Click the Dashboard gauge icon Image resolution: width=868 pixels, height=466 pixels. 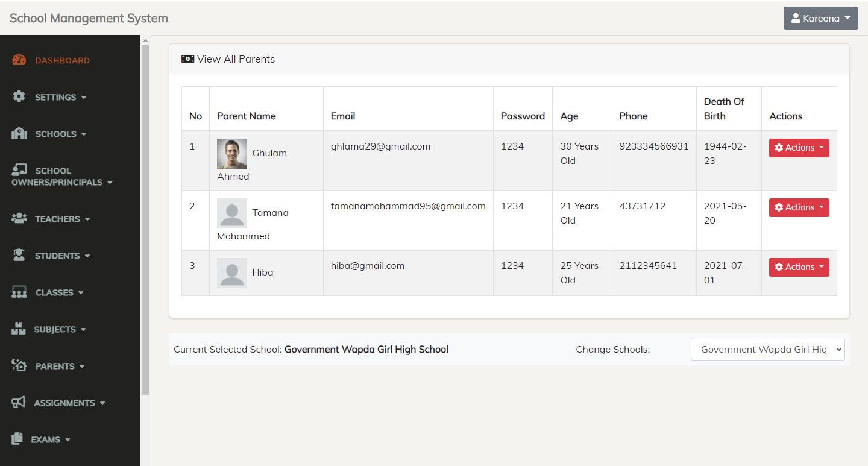coord(19,60)
